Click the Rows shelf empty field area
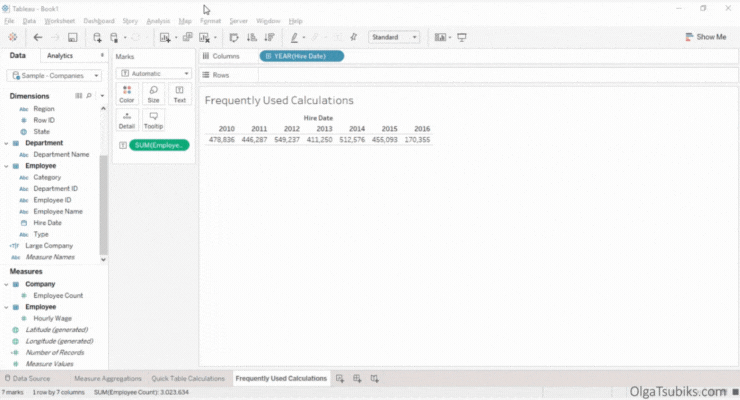 [498, 75]
